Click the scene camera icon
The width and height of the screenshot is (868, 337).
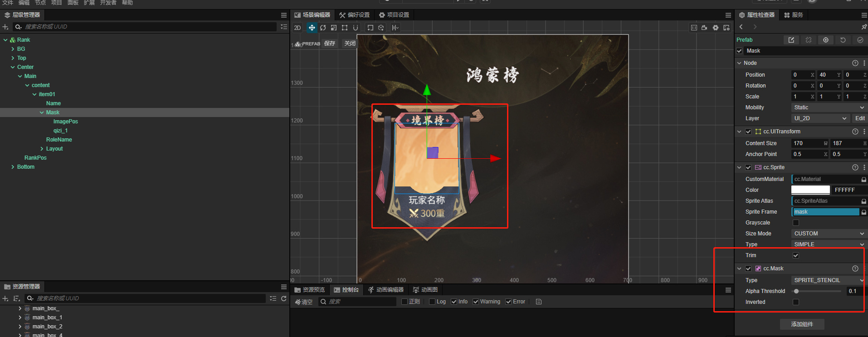tap(704, 28)
